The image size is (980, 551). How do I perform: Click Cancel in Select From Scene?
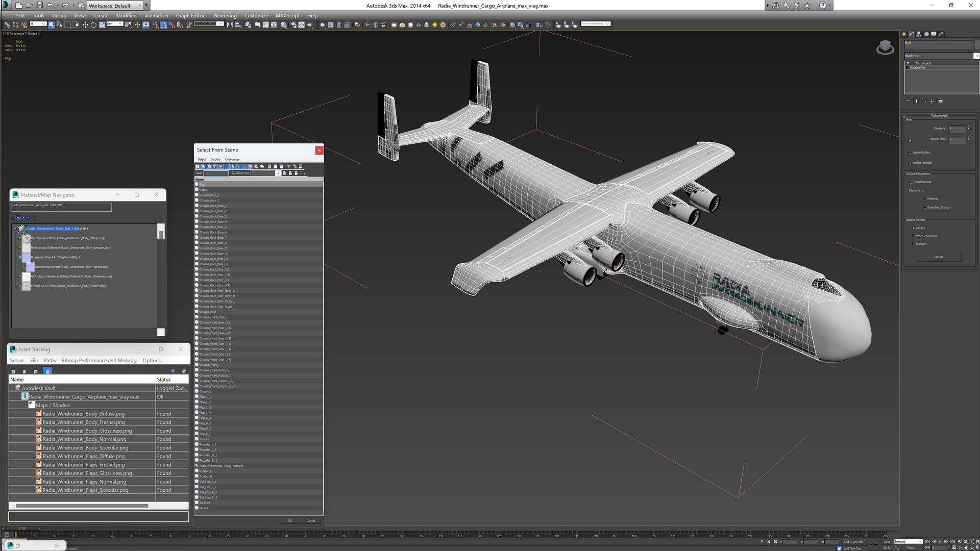(x=310, y=520)
